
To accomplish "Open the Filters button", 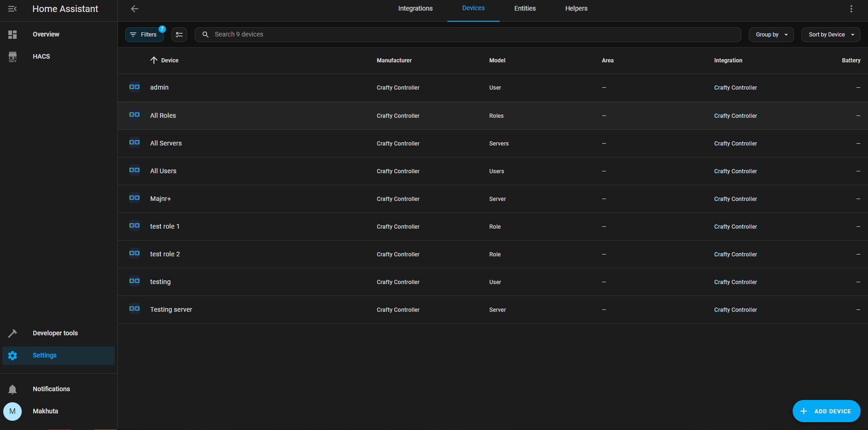I will (144, 35).
